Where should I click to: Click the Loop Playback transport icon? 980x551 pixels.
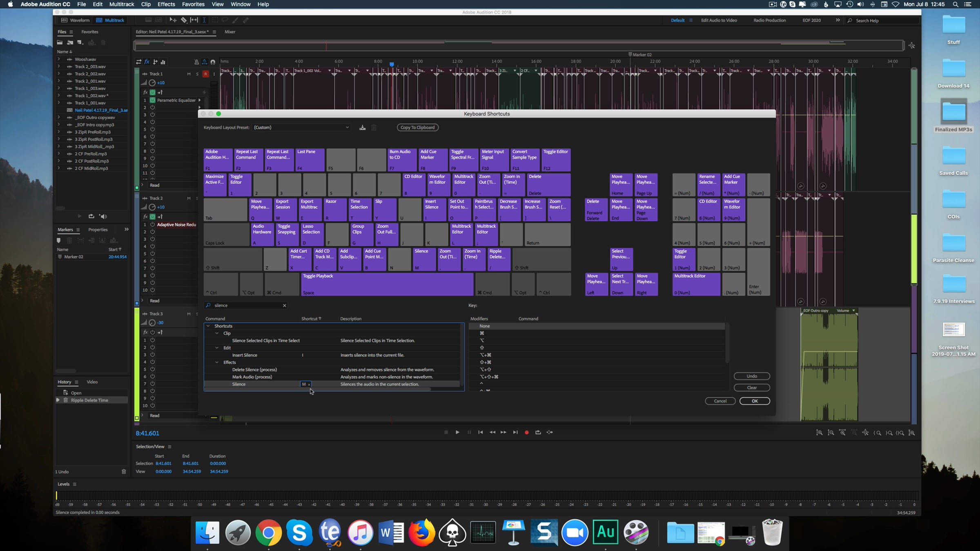coord(538,432)
